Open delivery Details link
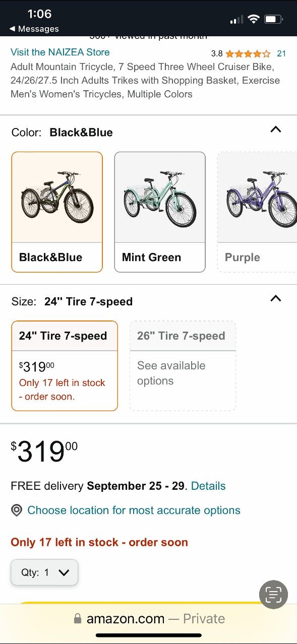297x644 pixels. click(208, 486)
